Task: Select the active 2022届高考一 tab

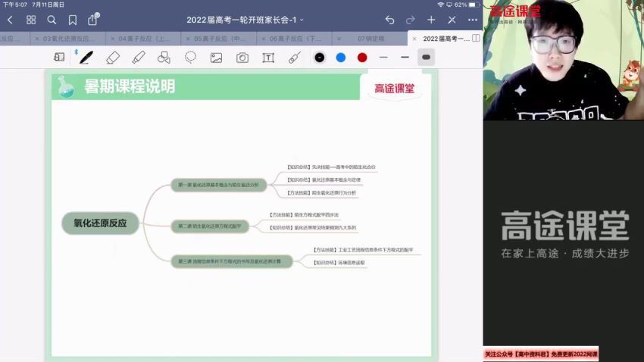Action: coord(445,39)
